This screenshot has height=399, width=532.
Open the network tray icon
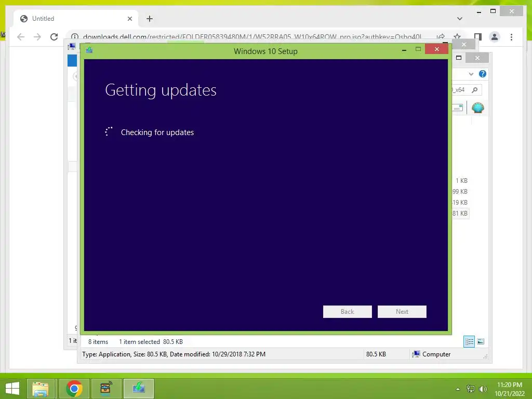pos(470,389)
